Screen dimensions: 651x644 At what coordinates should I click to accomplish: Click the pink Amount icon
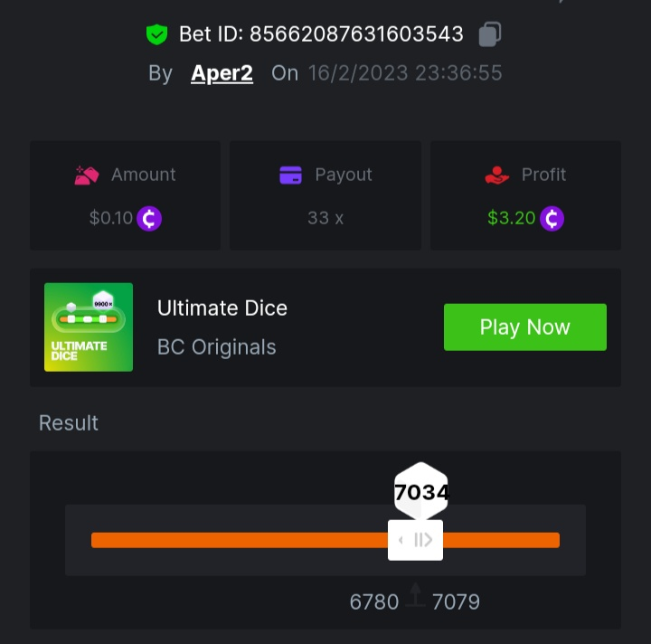[x=87, y=175]
